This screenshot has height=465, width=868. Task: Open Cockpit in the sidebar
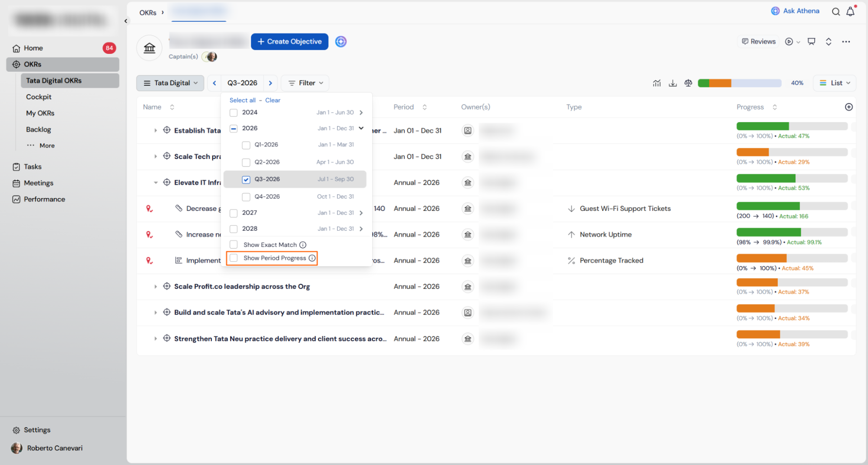(x=39, y=97)
